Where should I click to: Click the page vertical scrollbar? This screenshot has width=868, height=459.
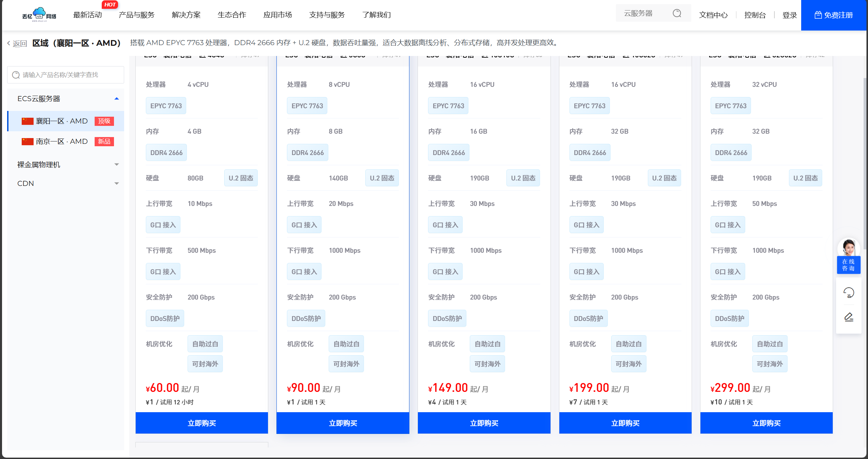tap(865, 163)
